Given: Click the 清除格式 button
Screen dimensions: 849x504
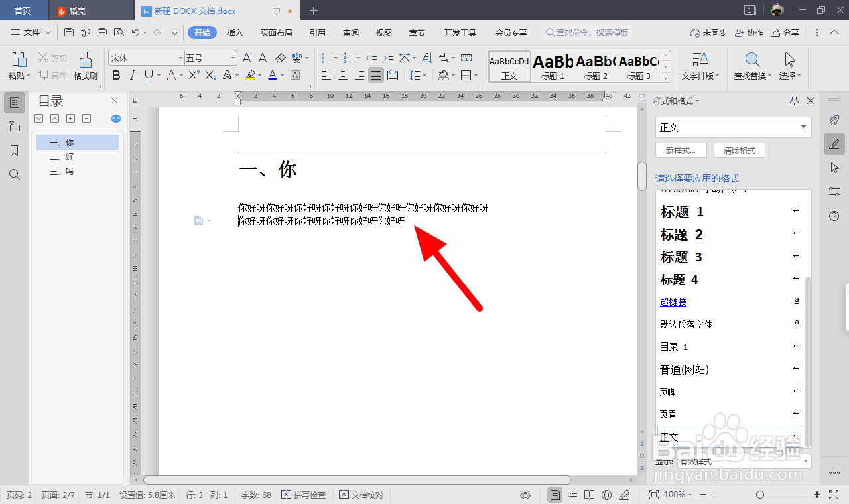Looking at the screenshot, I should 739,151.
